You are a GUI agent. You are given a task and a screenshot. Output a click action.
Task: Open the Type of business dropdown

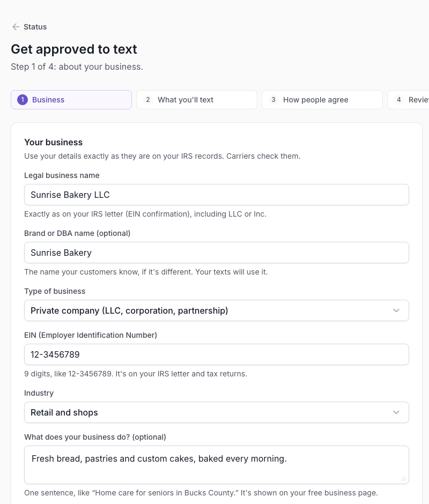point(217,310)
